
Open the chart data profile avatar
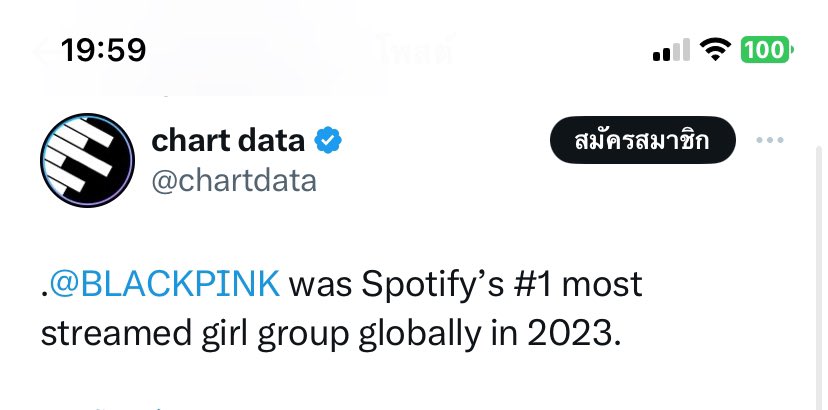click(87, 160)
